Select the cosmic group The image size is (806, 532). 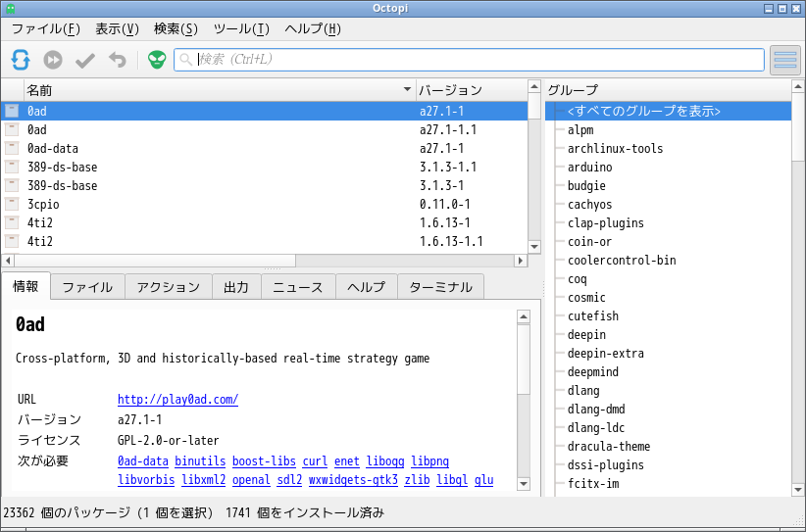[586, 297]
